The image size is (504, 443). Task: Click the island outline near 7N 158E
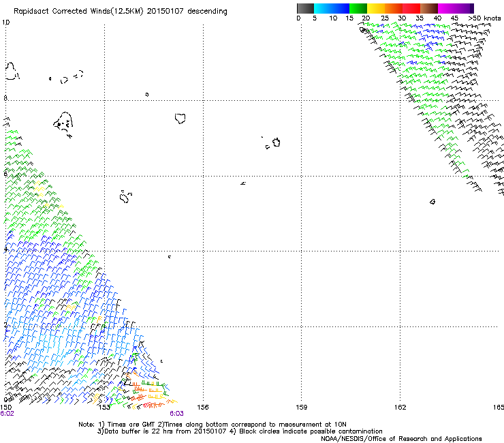tap(276, 142)
